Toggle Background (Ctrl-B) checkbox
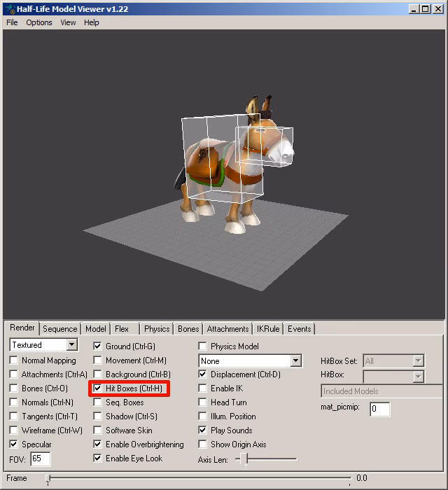Image resolution: width=448 pixels, height=490 pixels. pos(97,374)
